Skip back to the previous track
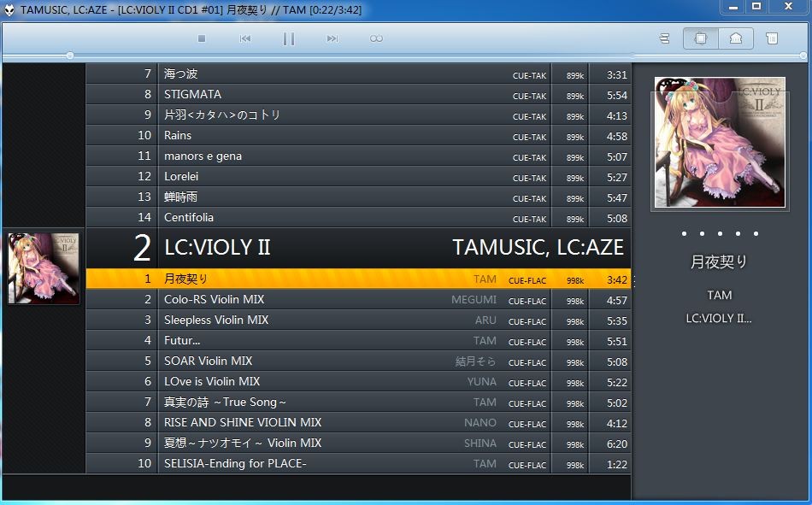 tap(245, 38)
